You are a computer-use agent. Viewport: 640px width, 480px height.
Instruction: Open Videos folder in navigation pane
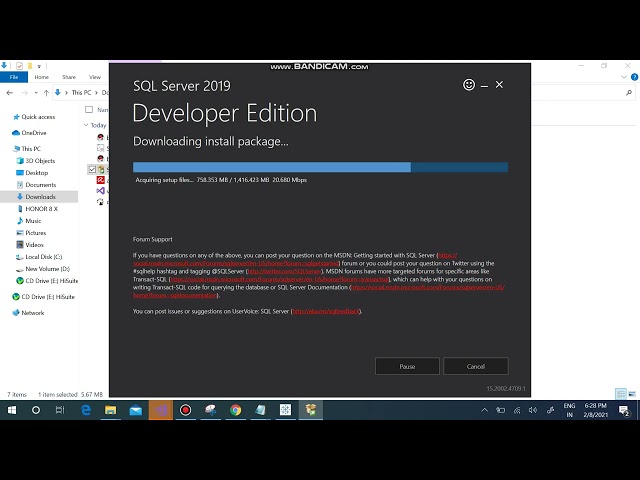pos(34,245)
